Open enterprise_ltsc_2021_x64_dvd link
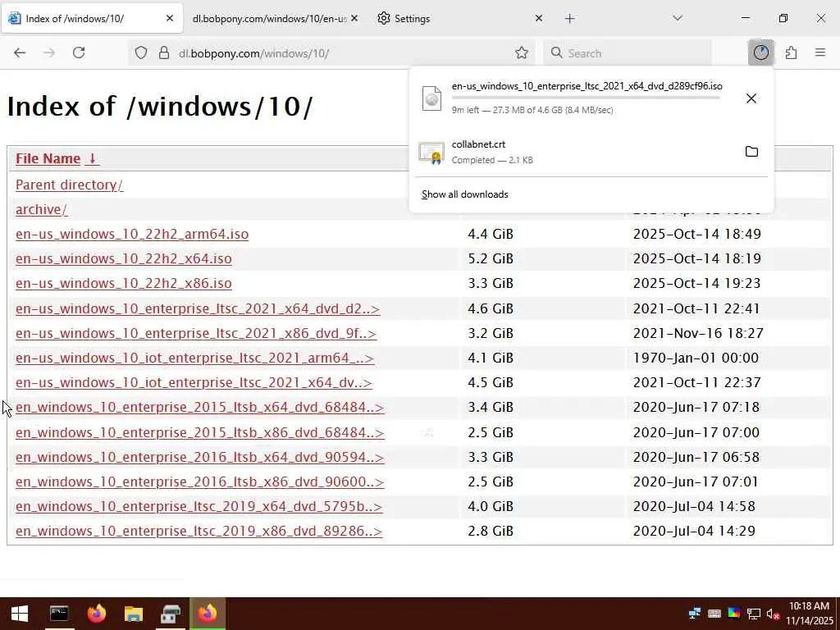The width and height of the screenshot is (840, 630). (x=198, y=309)
